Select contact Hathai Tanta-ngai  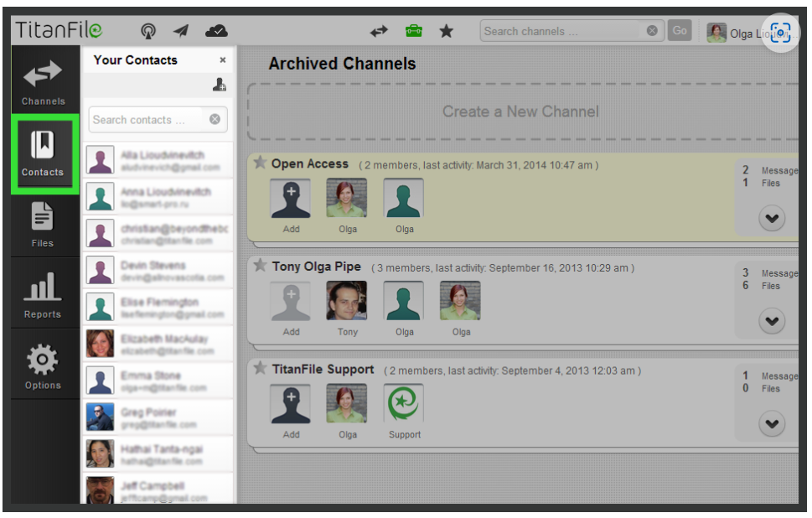[158, 455]
